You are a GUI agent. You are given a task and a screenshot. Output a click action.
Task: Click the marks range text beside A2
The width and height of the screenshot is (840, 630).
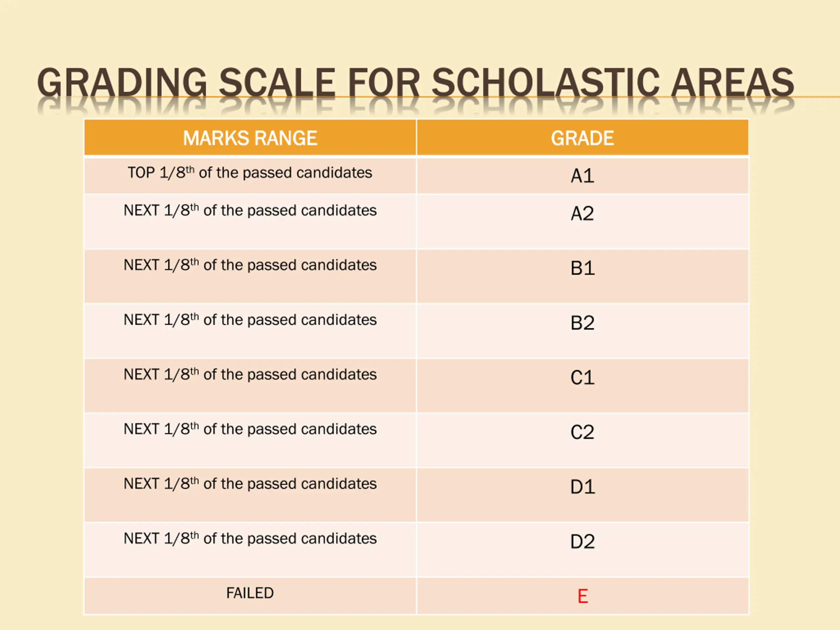pos(250,210)
